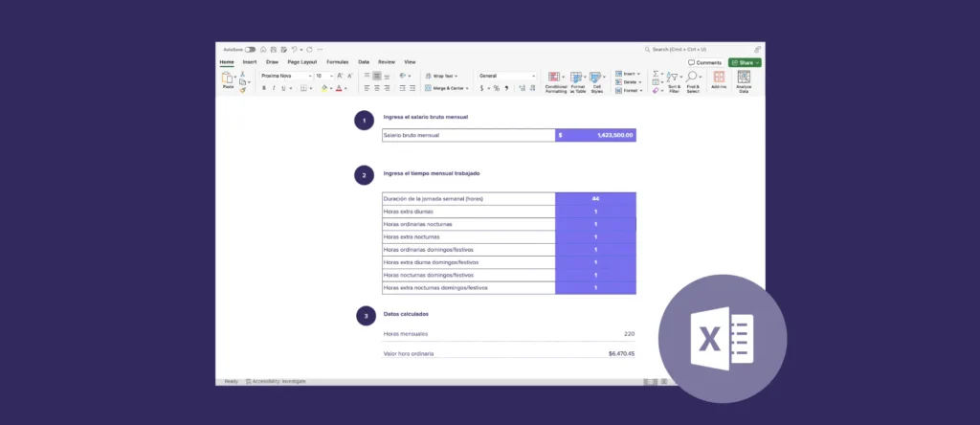
Task: Select the salary value cell 1,423,500.00
Action: (x=595, y=136)
